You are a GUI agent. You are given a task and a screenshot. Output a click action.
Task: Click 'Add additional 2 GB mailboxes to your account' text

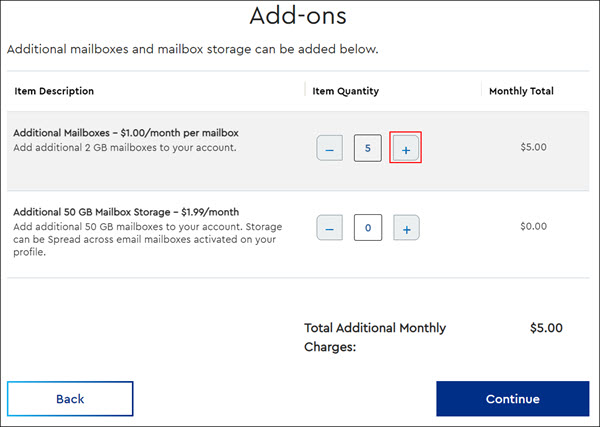[x=125, y=148]
